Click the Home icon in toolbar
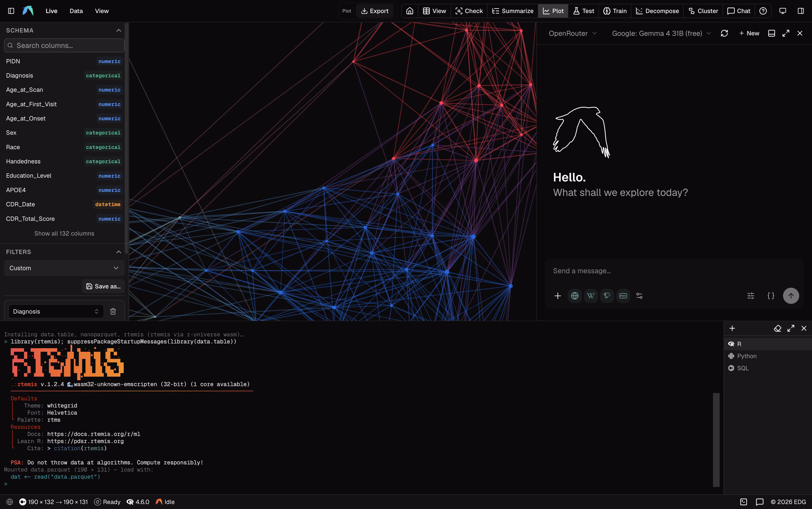Image resolution: width=812 pixels, height=509 pixels. 410,11
